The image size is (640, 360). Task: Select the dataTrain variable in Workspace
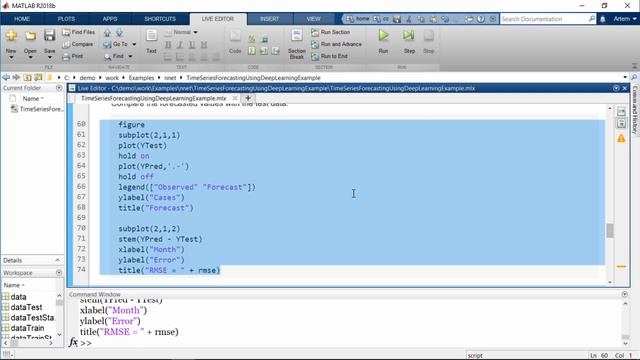click(x=27, y=328)
